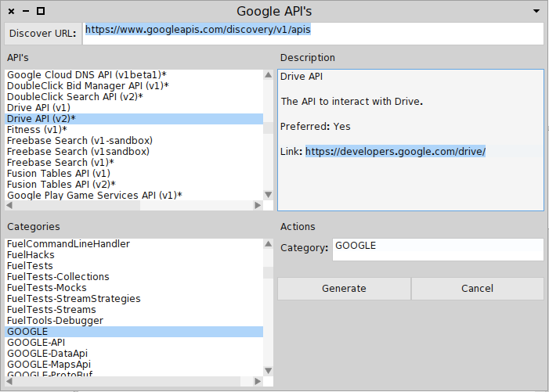549x392 pixels.
Task: Click the Categories list scroll-right arrow
Action: [x=258, y=381]
